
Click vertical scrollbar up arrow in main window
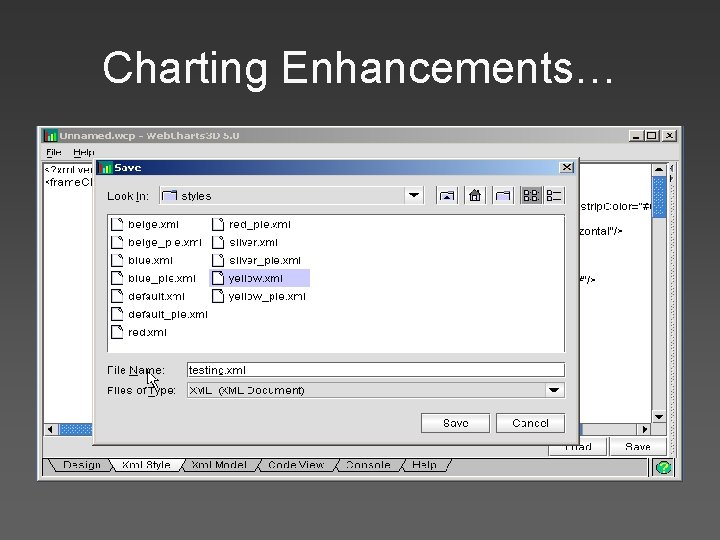[x=659, y=170]
